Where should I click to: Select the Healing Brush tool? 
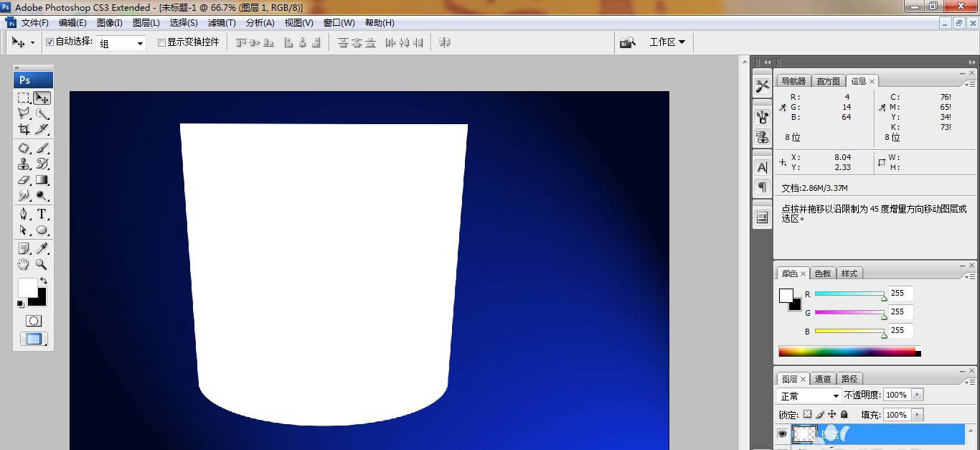pyautogui.click(x=24, y=149)
